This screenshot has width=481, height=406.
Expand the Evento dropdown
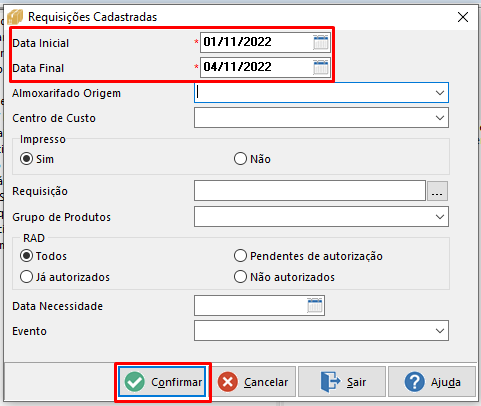pyautogui.click(x=440, y=331)
